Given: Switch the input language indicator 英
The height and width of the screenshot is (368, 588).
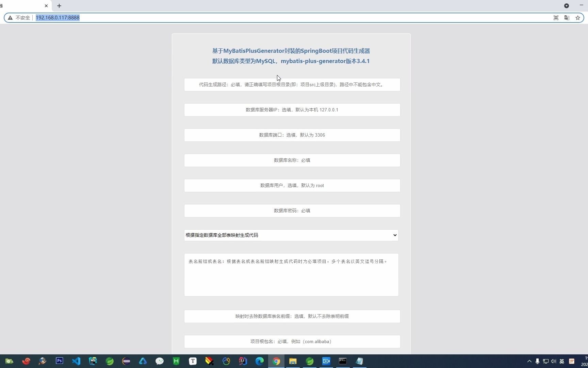Looking at the screenshot, I should pyautogui.click(x=562, y=361).
